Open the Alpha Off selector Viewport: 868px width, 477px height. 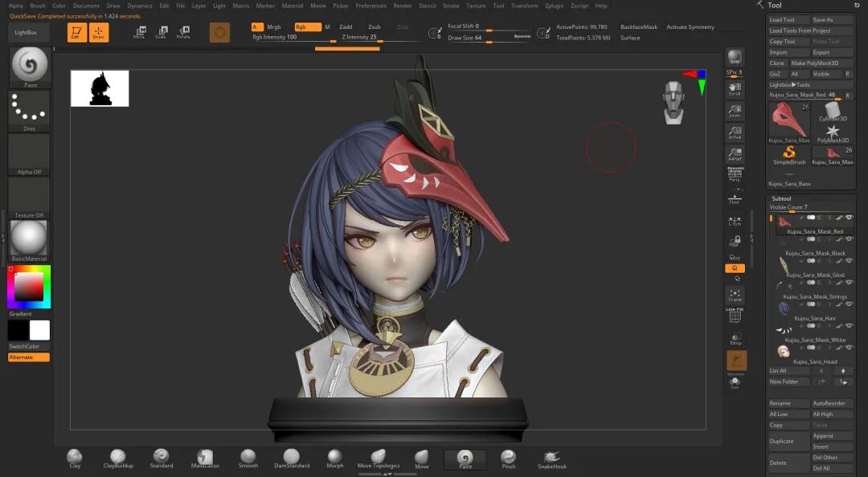(30, 154)
